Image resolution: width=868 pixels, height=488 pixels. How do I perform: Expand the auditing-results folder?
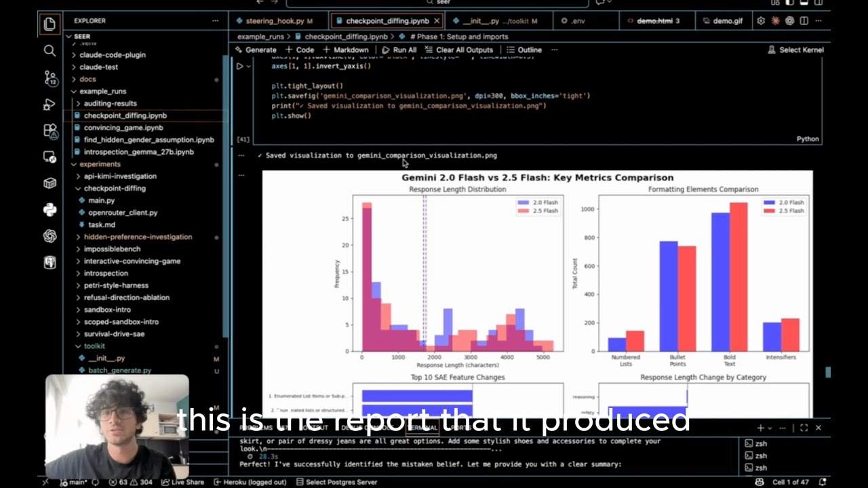[110, 104]
